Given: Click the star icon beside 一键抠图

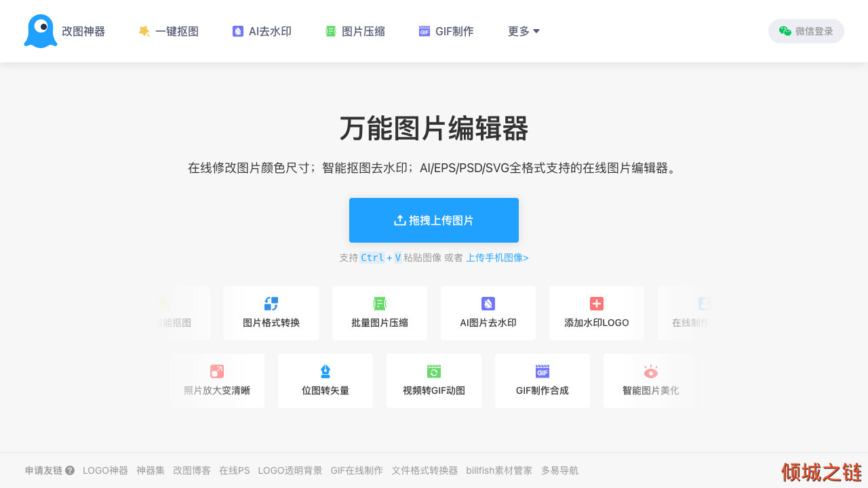Looking at the screenshot, I should tap(144, 31).
